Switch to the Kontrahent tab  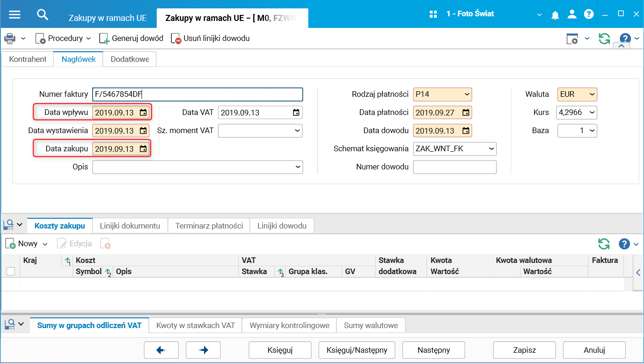coord(28,59)
